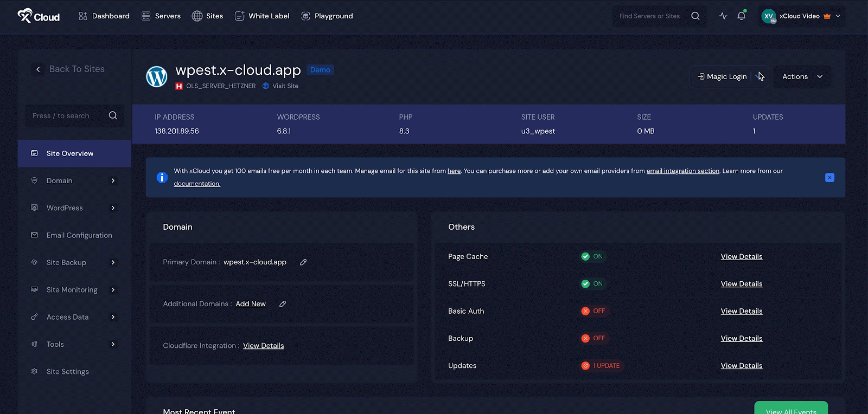Edit Additional Domains with the pencil icon

pos(283,304)
